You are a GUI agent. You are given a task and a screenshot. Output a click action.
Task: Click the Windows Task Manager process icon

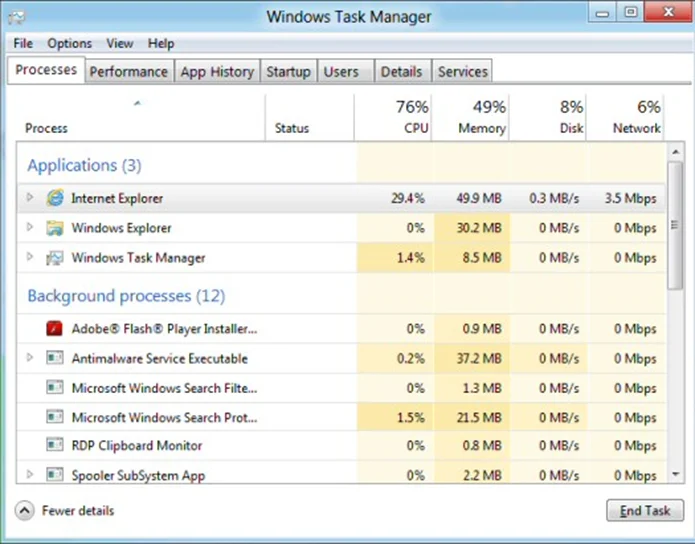coord(55,258)
